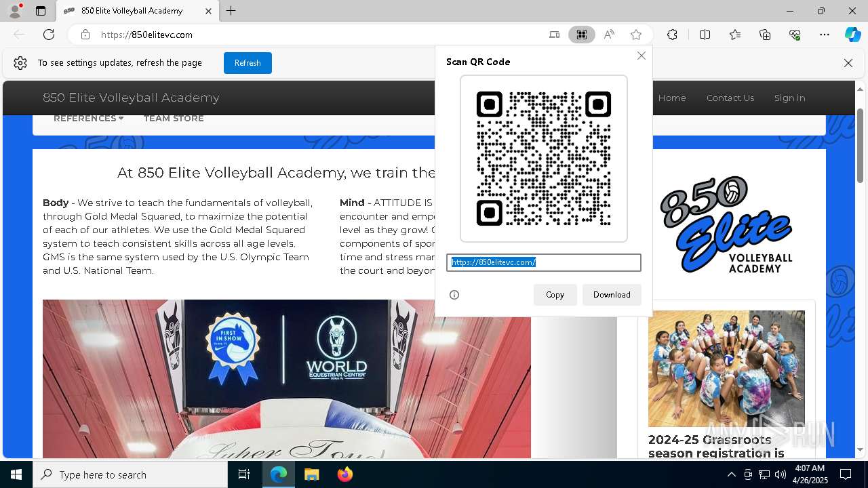Viewport: 868px width, 488px height.
Task: Open Task View on the taskbar
Action: pyautogui.click(x=244, y=474)
